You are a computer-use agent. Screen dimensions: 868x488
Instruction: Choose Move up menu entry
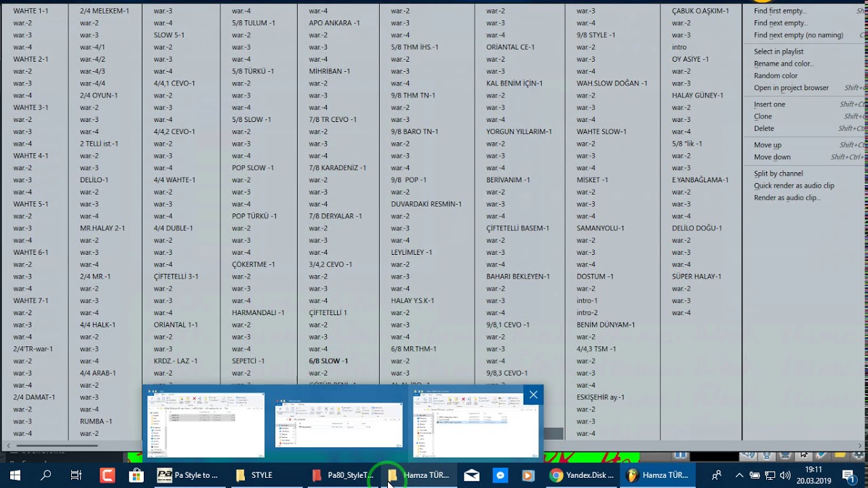tap(768, 145)
